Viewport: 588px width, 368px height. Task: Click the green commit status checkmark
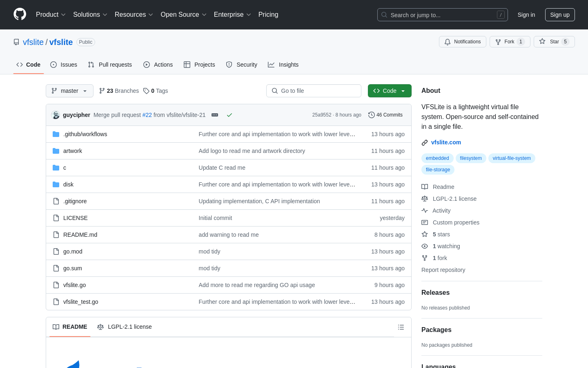click(229, 115)
